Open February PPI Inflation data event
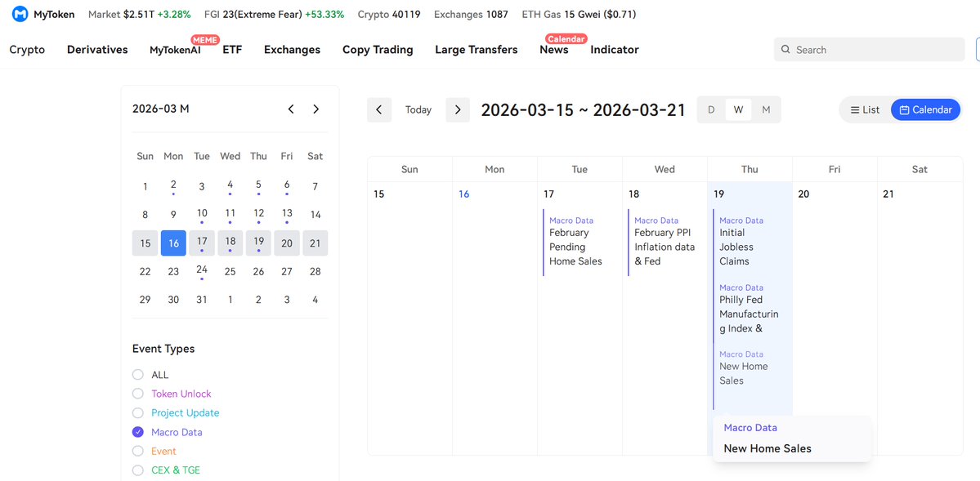Image resolution: width=980 pixels, height=481 pixels. point(665,243)
